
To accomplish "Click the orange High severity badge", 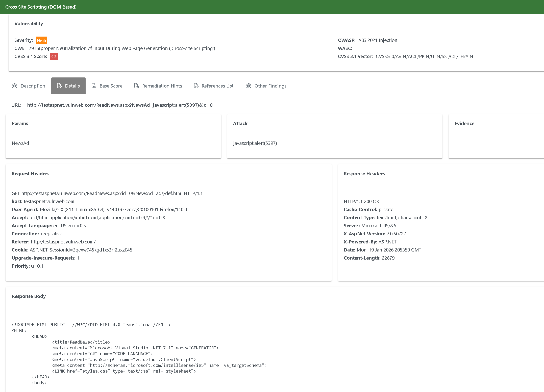I will [x=41, y=40].
